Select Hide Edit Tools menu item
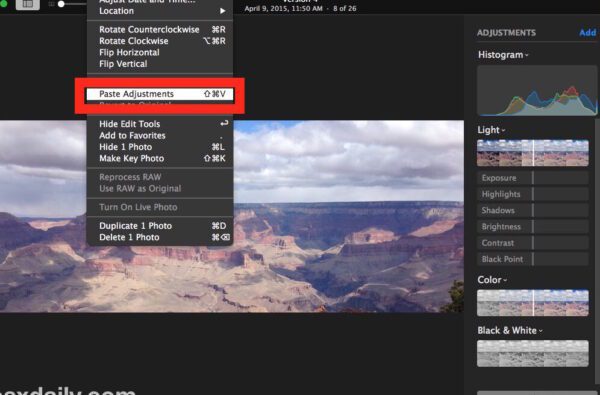Image resolution: width=600 pixels, height=395 pixels. (x=160, y=124)
